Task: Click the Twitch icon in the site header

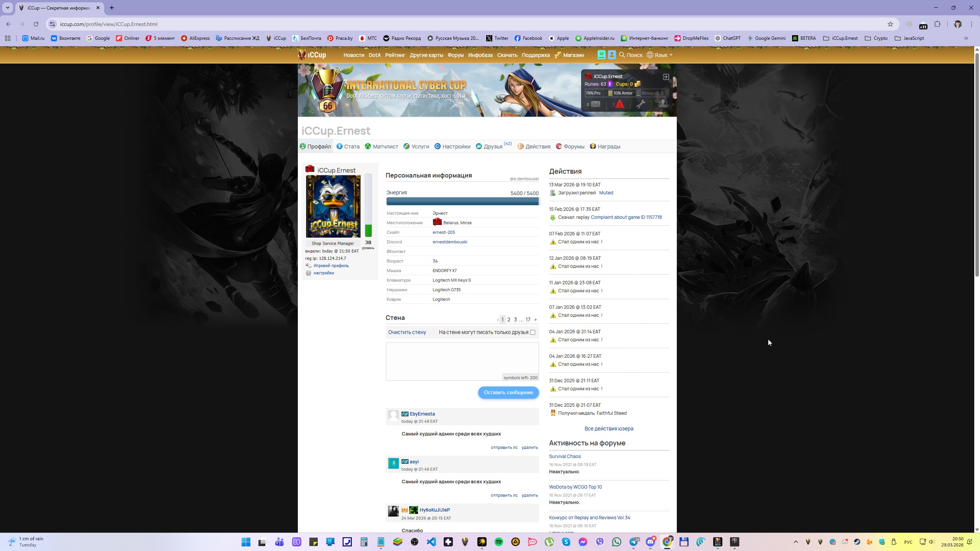Action: [601, 55]
